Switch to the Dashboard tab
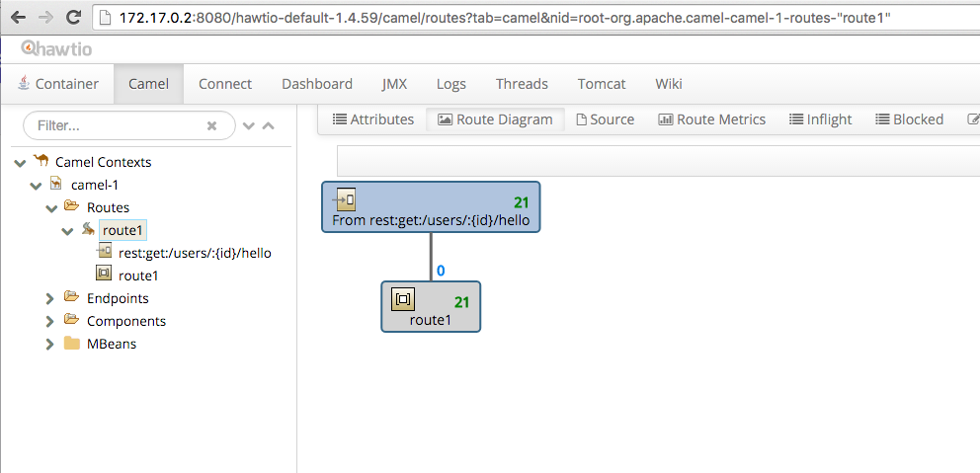Screen dimensions: 980x473 click(317, 84)
